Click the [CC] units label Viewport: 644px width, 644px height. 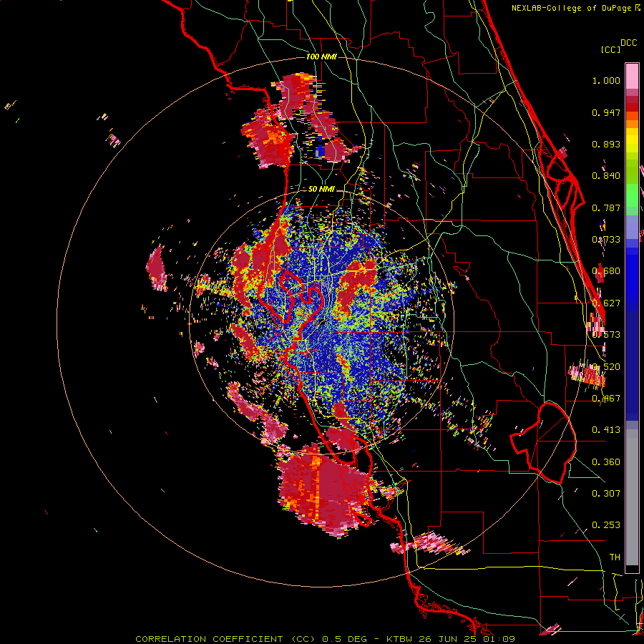click(x=610, y=49)
